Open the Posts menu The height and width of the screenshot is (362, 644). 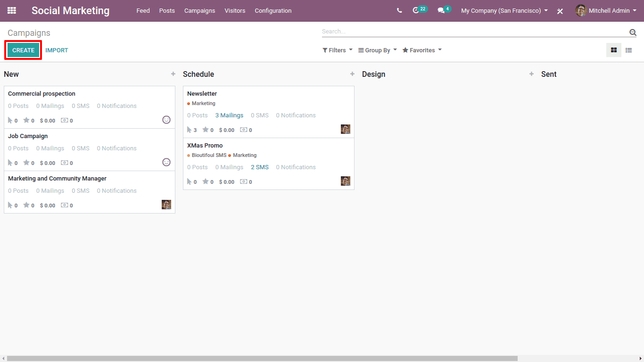[x=167, y=10]
